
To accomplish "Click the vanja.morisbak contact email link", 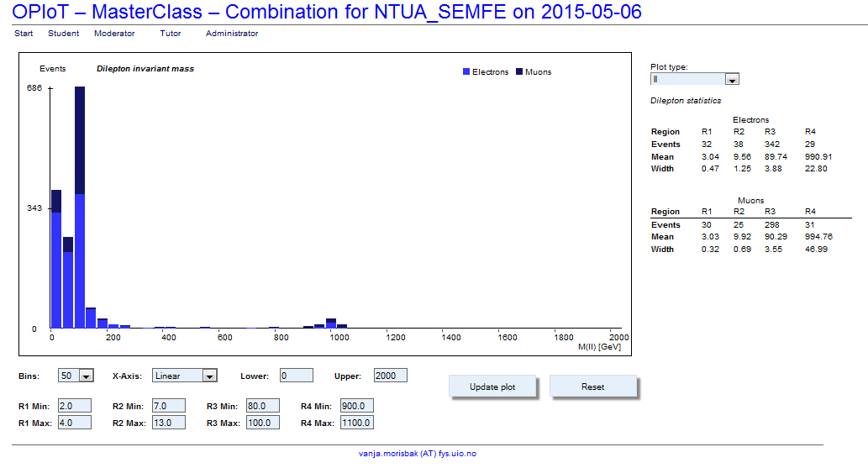I will [x=418, y=453].
